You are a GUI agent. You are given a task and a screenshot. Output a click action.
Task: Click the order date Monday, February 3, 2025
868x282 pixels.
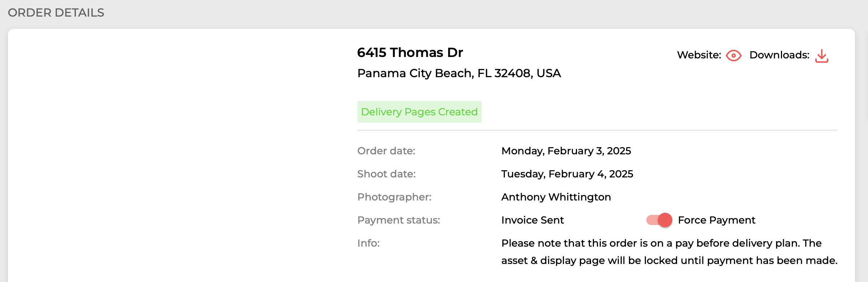tap(566, 151)
